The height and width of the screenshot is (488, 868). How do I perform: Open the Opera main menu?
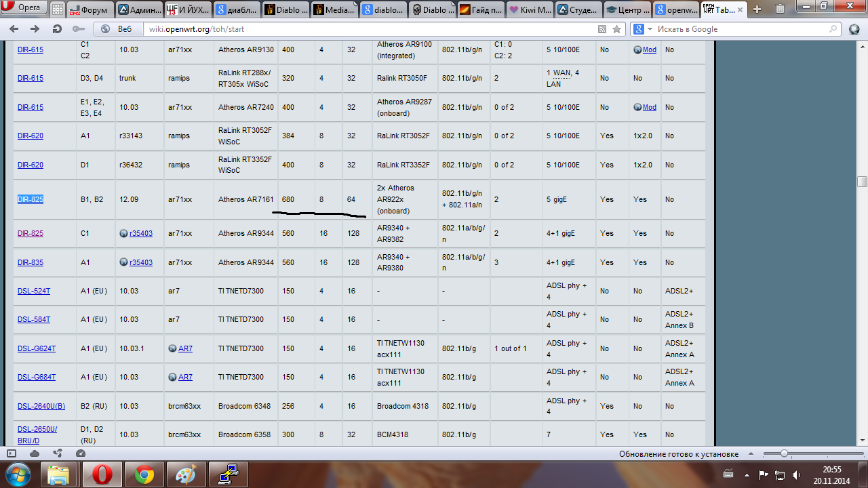[24, 8]
